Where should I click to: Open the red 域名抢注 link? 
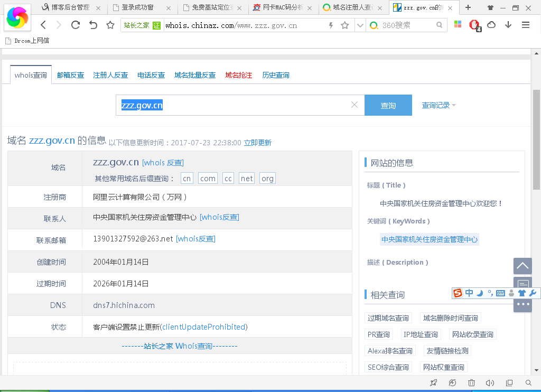tap(239, 75)
